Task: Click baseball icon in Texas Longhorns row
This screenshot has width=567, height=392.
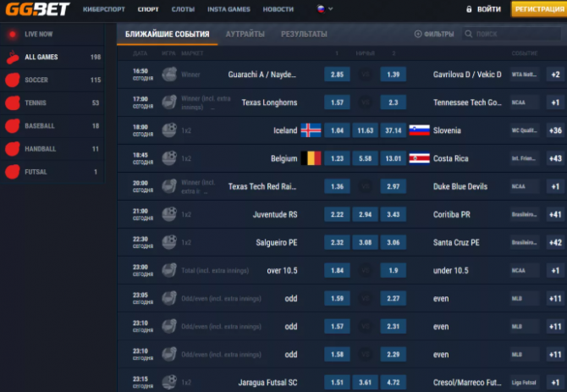Action: (169, 102)
